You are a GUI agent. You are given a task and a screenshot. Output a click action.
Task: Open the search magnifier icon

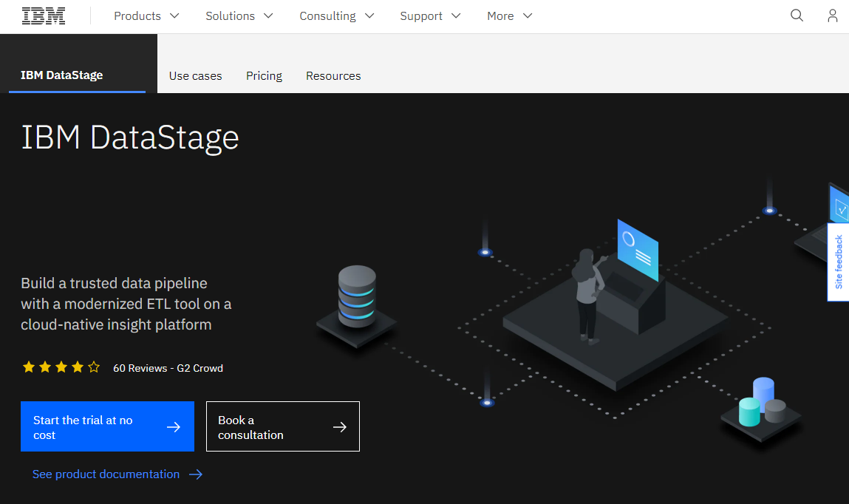coord(797,16)
